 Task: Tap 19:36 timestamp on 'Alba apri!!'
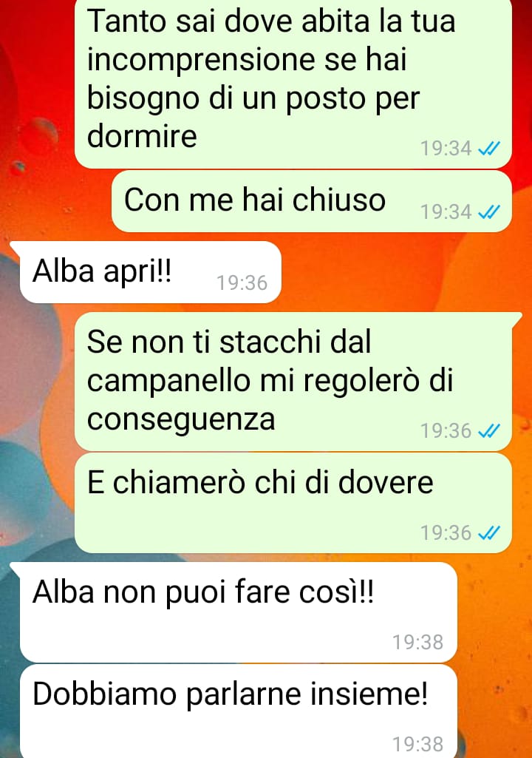pyautogui.click(x=242, y=282)
